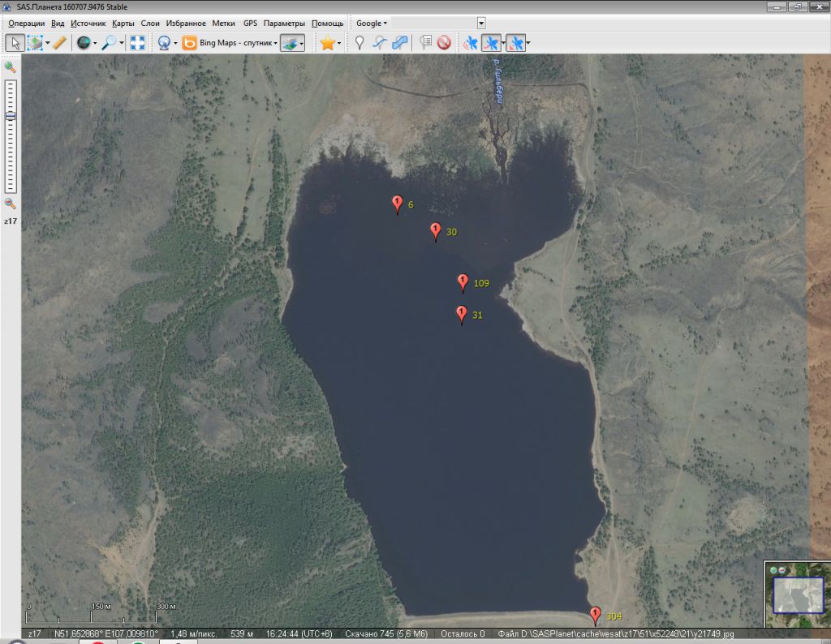Click the full screen map icon
Viewport: 831px width, 644px height.
[x=138, y=43]
